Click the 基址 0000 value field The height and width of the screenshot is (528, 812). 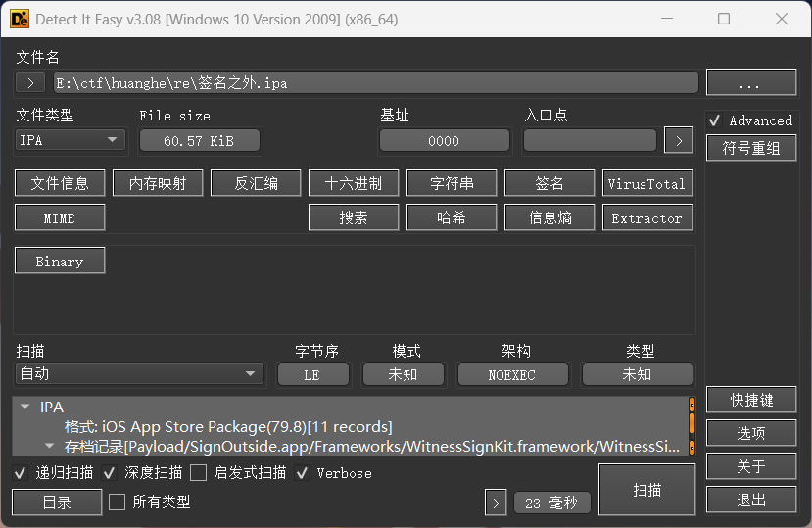point(445,140)
